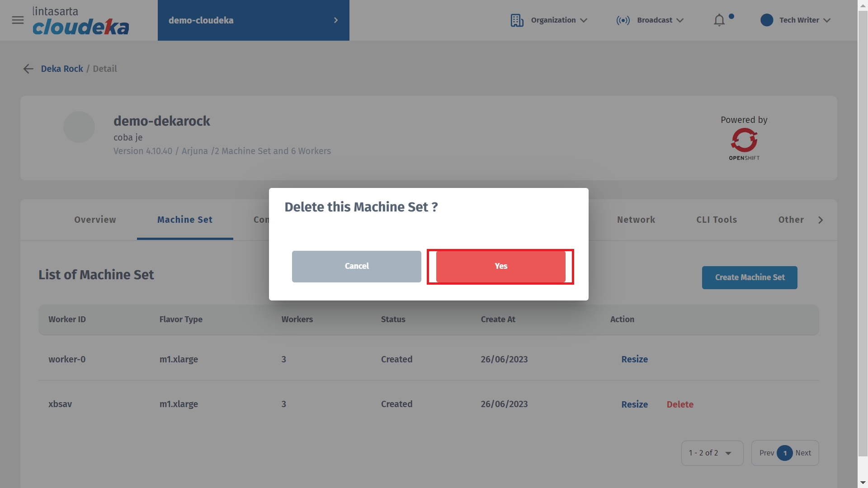
Task: Click the Organization building icon
Action: pyautogui.click(x=517, y=20)
